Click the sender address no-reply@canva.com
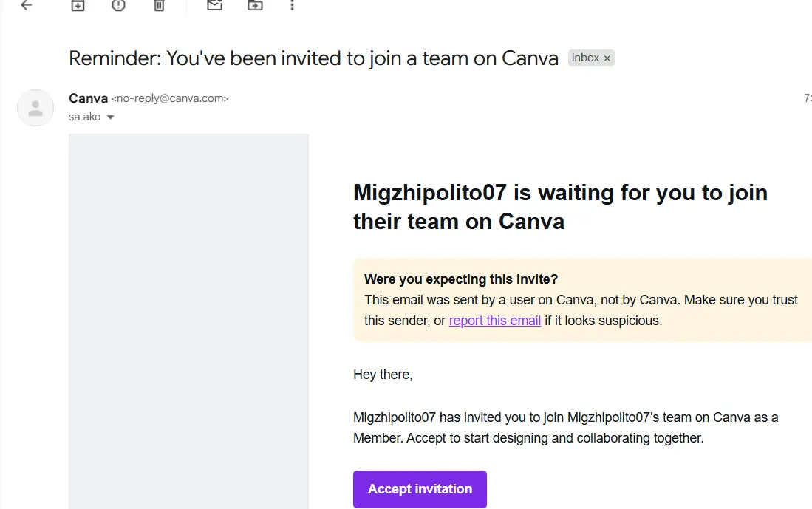Viewport: 812px width, 509px height. (x=170, y=98)
